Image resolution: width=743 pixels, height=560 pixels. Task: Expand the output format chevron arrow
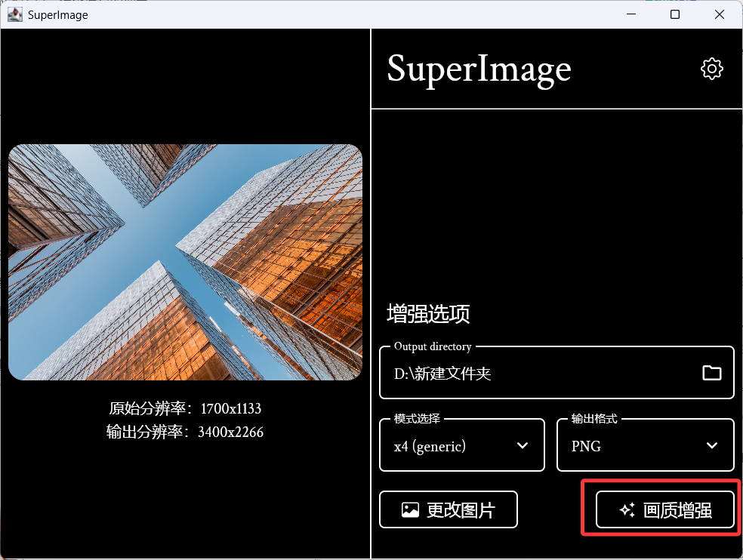coord(712,446)
